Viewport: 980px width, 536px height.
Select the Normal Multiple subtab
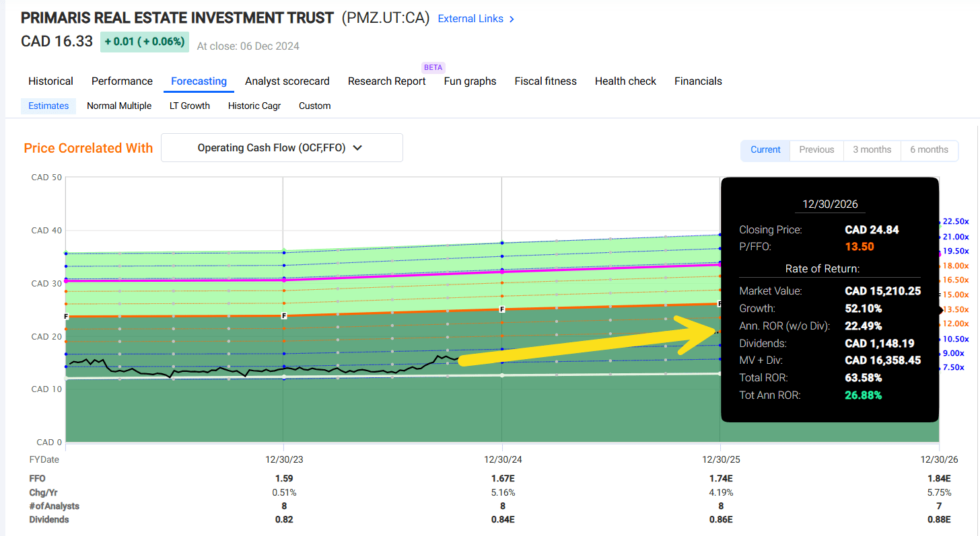[119, 106]
